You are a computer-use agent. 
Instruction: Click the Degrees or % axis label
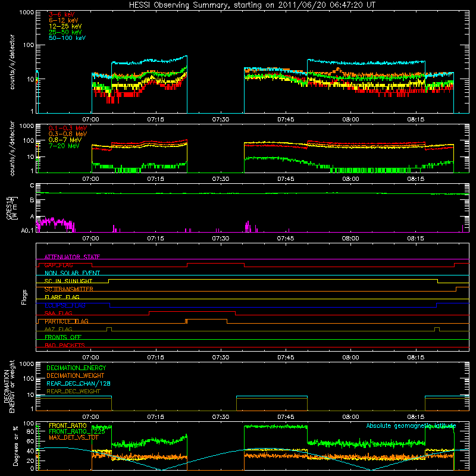pos(15,446)
